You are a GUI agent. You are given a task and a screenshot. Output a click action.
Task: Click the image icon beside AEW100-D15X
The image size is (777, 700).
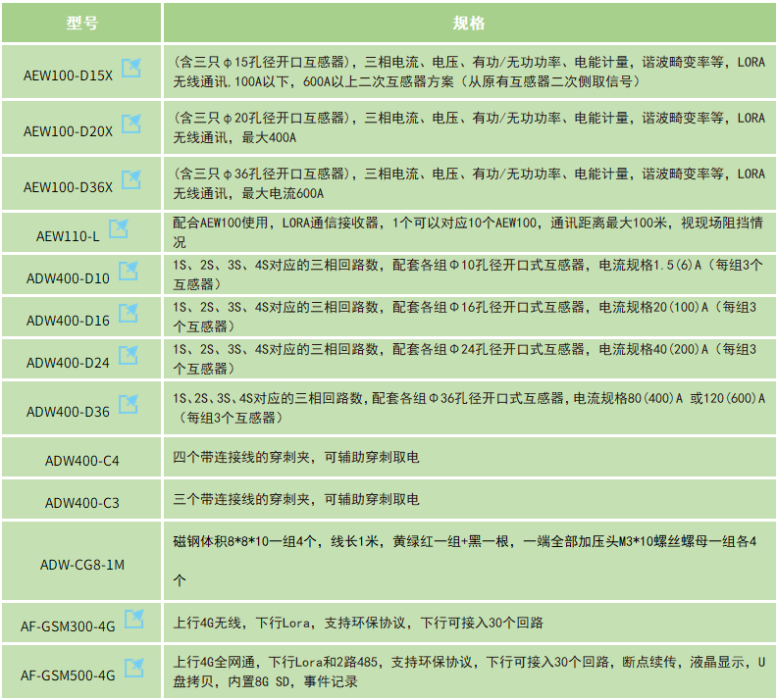tap(130, 67)
